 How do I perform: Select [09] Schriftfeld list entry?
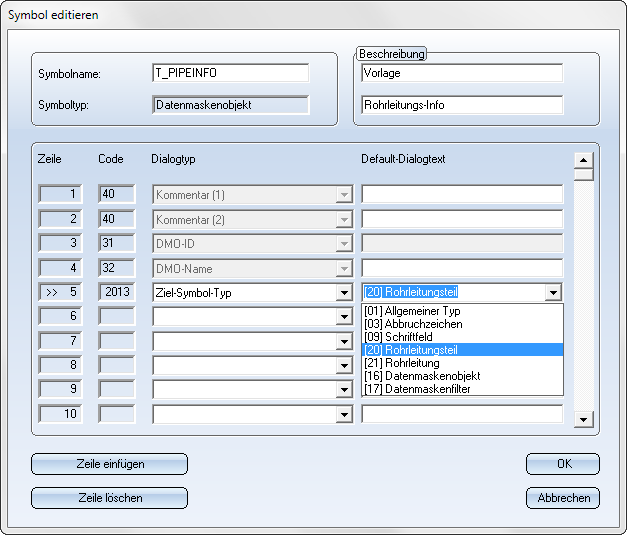coord(398,337)
